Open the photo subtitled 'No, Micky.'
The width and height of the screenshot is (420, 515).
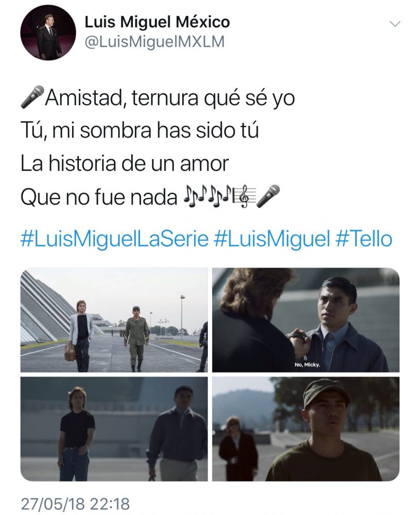tap(306, 320)
